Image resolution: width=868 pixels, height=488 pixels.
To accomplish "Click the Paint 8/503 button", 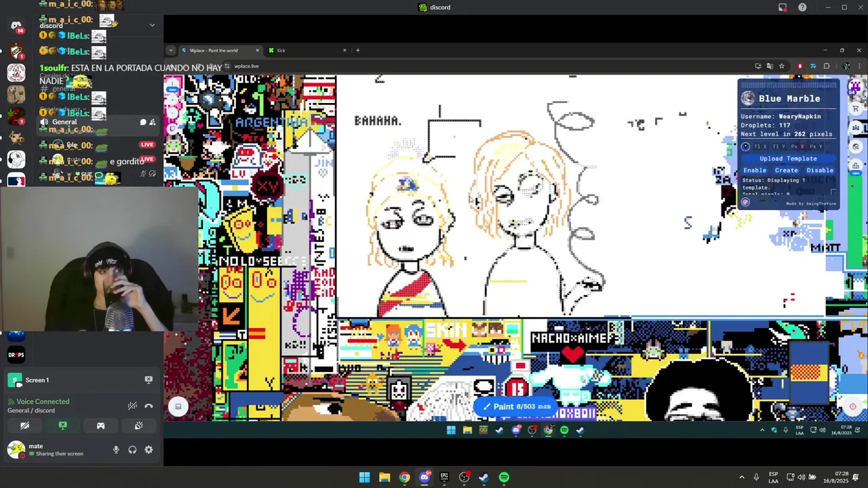I will point(515,407).
